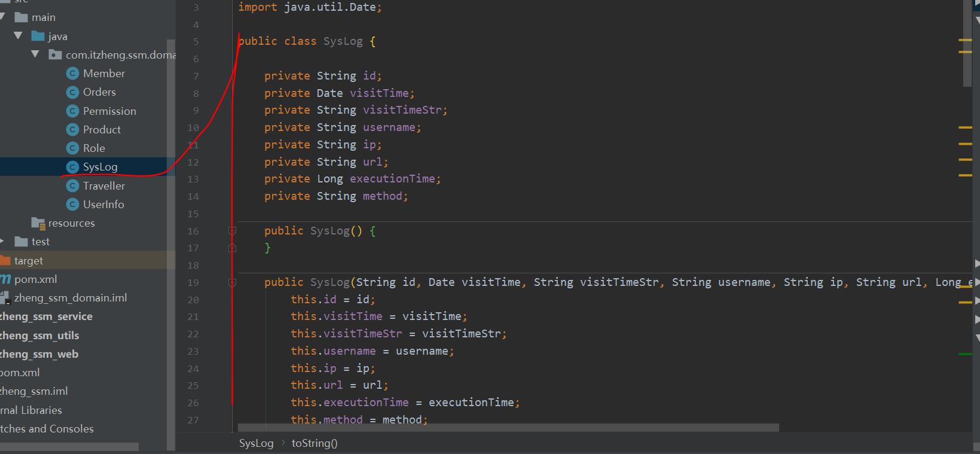
Task: Click toString() in the breadcrumb bar
Action: pyautogui.click(x=315, y=443)
